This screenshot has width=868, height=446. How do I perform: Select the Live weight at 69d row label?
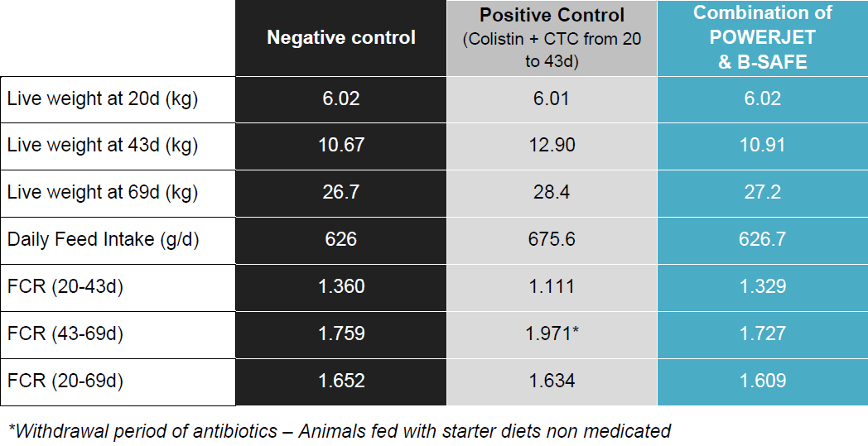(103, 193)
